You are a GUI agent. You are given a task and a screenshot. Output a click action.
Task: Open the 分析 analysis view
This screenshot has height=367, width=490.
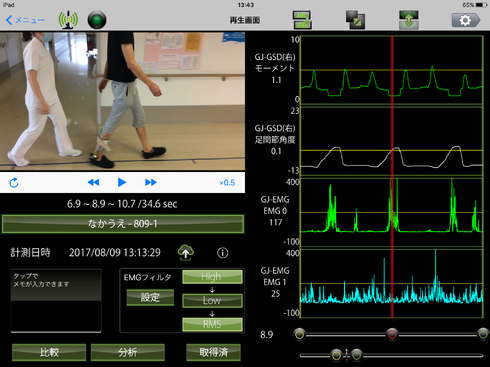(128, 352)
